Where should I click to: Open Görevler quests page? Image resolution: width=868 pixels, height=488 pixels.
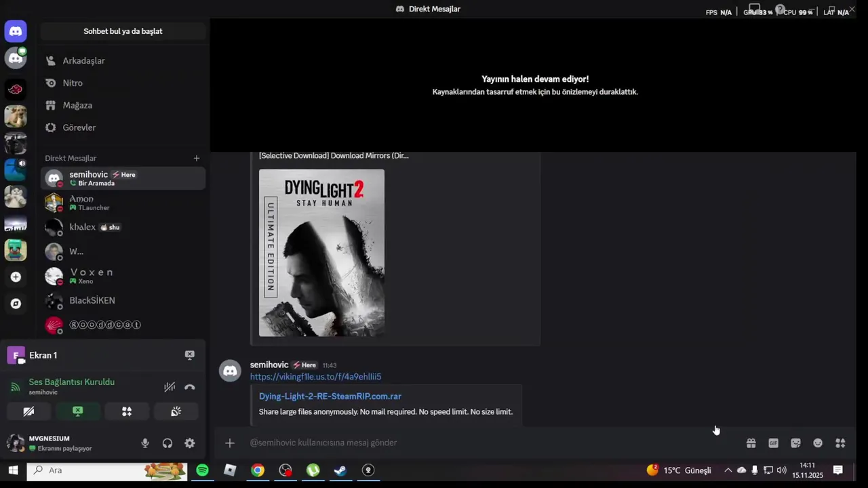[x=123, y=127]
